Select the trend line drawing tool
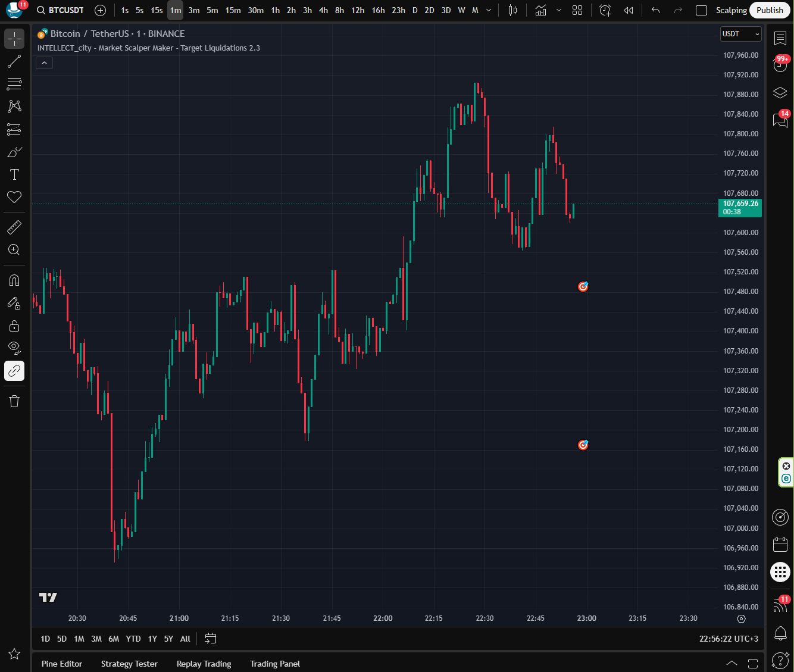Screen dimensions: 794x672 click(14, 61)
